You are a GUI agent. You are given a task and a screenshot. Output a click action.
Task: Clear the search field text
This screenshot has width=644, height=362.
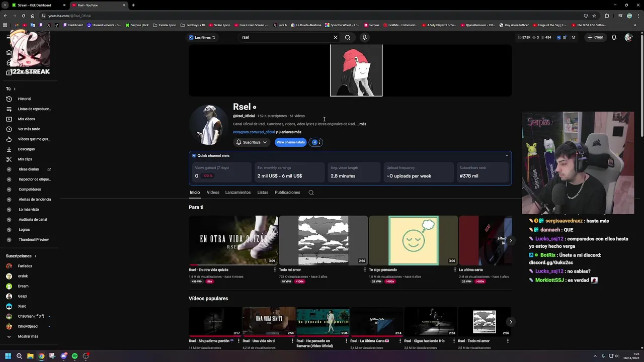pos(336,37)
